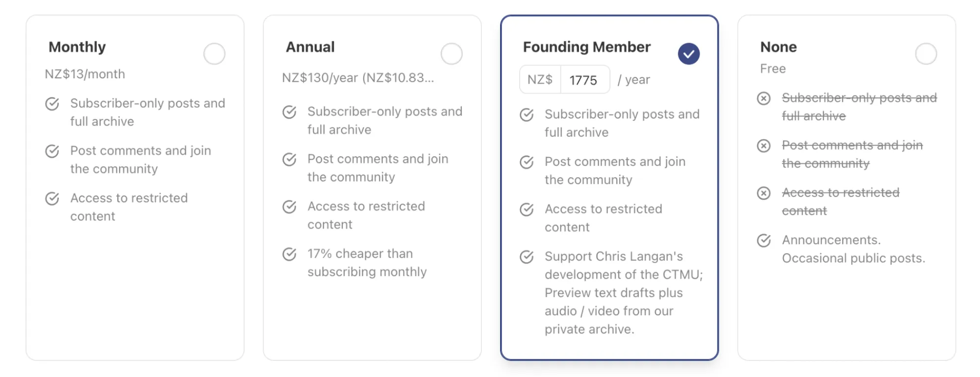Click checkmark icon next to Announcements

(764, 240)
